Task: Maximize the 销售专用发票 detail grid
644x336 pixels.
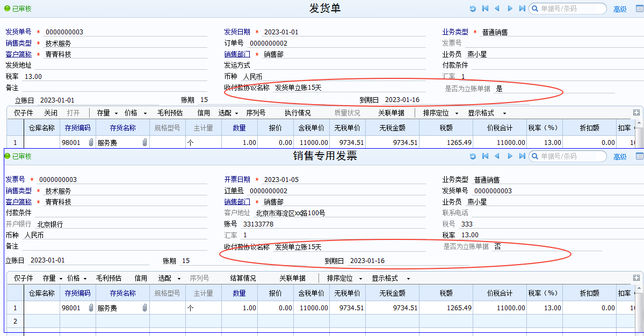Action: [x=636, y=278]
